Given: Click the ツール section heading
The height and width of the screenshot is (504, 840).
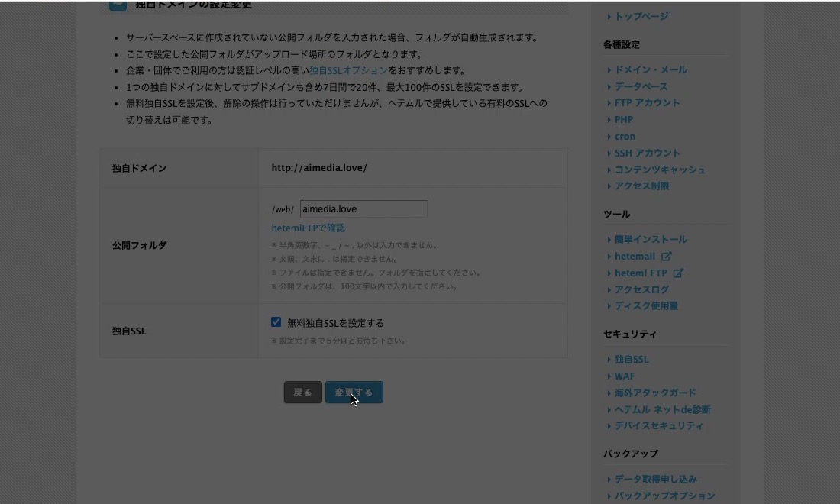Looking at the screenshot, I should 616,215.
